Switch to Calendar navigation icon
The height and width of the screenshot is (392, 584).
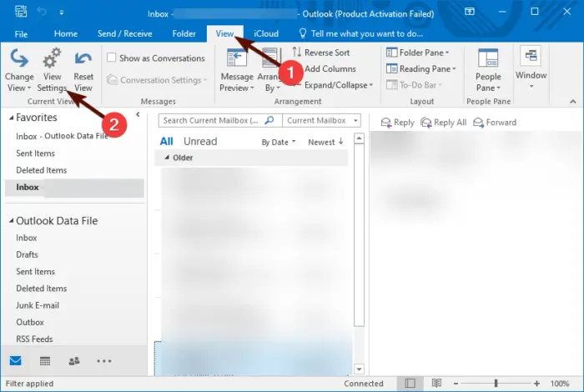45,361
